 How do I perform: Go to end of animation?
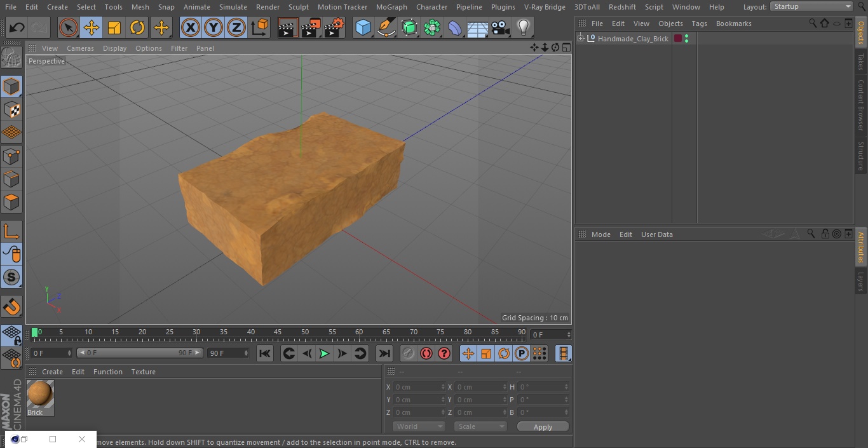[x=384, y=353]
